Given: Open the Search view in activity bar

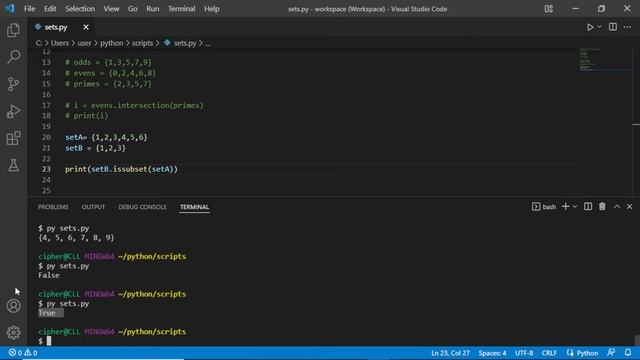Looking at the screenshot, I should coord(13,57).
